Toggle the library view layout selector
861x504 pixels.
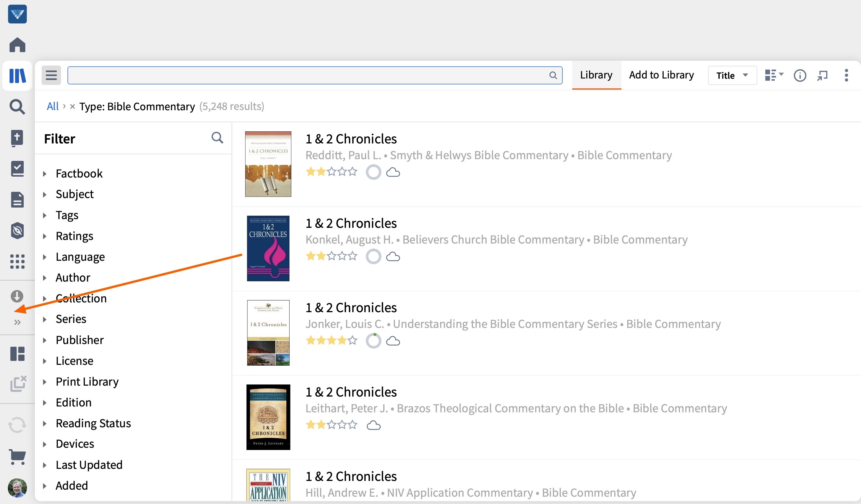[774, 75]
